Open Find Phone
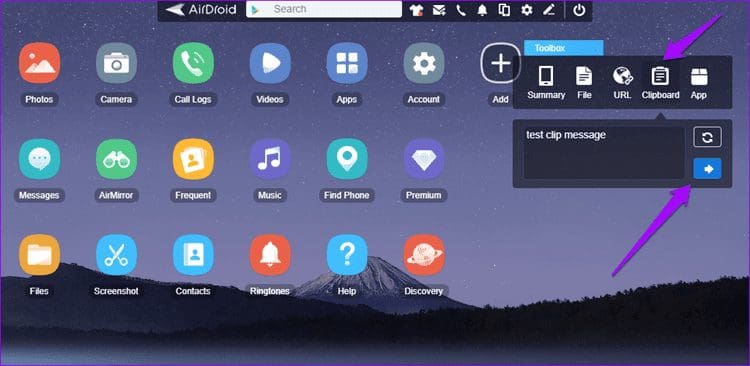 347,159
